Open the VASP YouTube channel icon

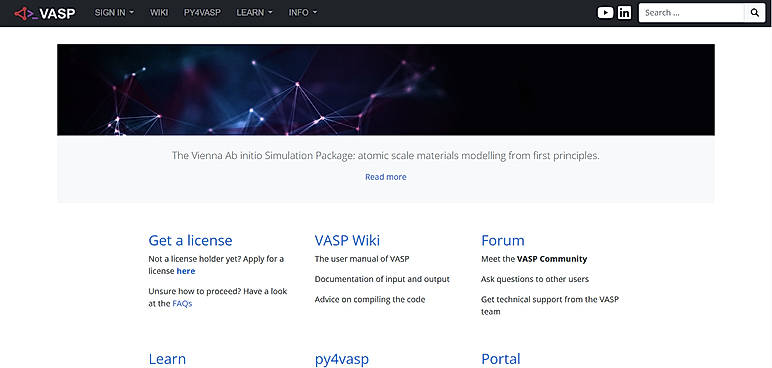coord(605,13)
